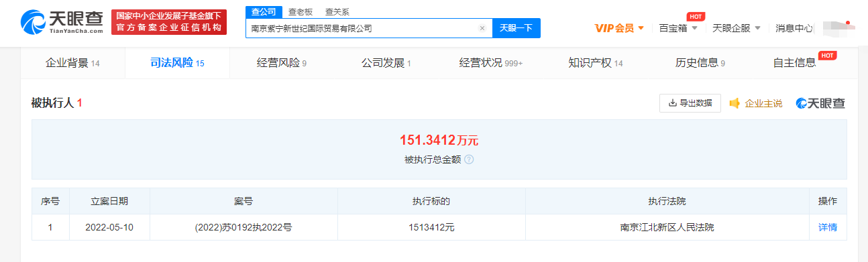This screenshot has width=868, height=262.
Task: Switch to the 查关系 search tab
Action: pos(337,12)
